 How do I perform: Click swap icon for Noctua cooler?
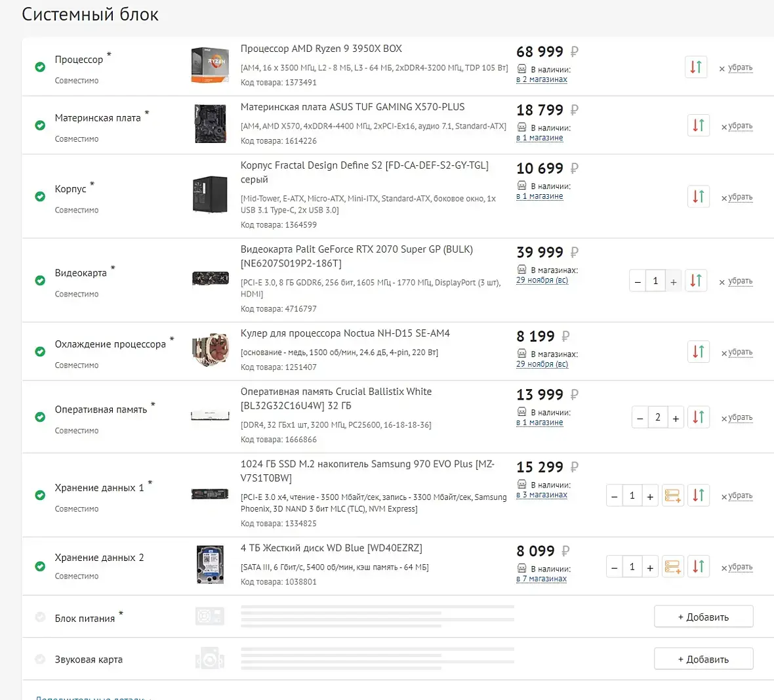click(698, 352)
